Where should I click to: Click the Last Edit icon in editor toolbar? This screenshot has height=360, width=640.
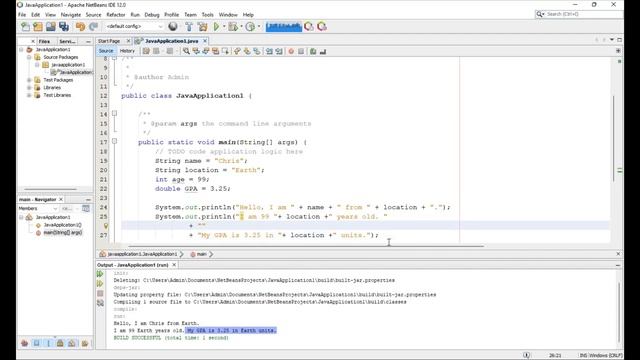pyautogui.click(x=146, y=51)
